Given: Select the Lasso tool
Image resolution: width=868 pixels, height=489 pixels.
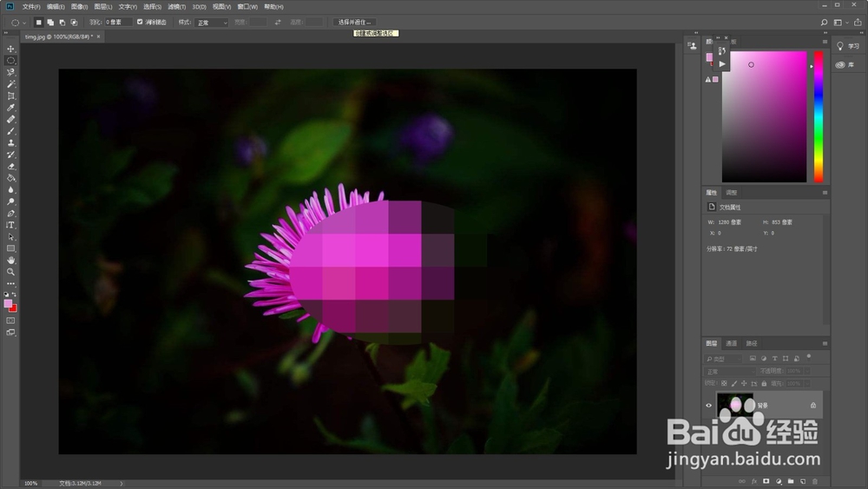Looking at the screenshot, I should pos(10,72).
